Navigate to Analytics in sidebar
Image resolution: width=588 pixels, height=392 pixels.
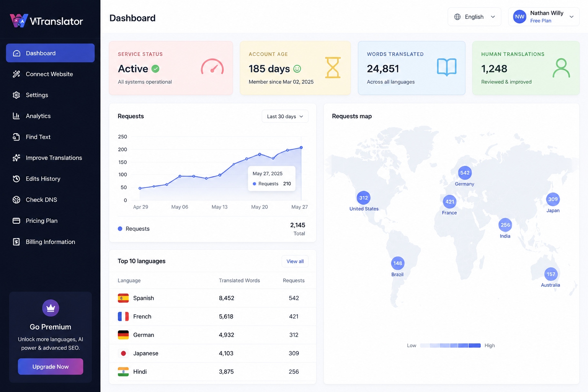point(50,116)
